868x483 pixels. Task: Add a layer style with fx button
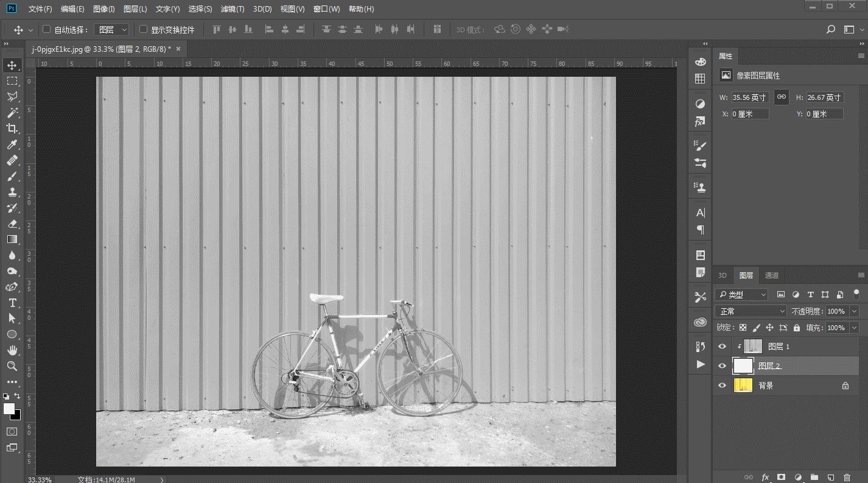(x=765, y=477)
